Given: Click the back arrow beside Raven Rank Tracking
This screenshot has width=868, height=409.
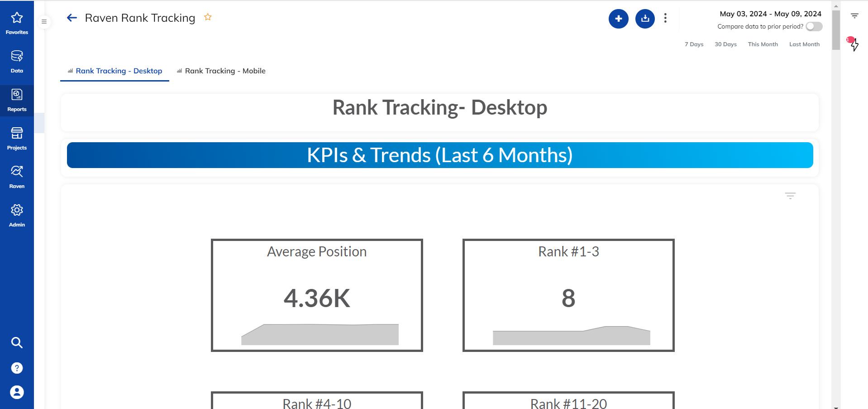Looking at the screenshot, I should point(72,18).
